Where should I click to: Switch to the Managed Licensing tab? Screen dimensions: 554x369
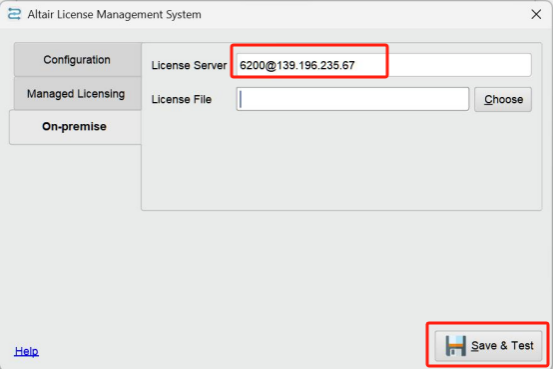(77, 94)
